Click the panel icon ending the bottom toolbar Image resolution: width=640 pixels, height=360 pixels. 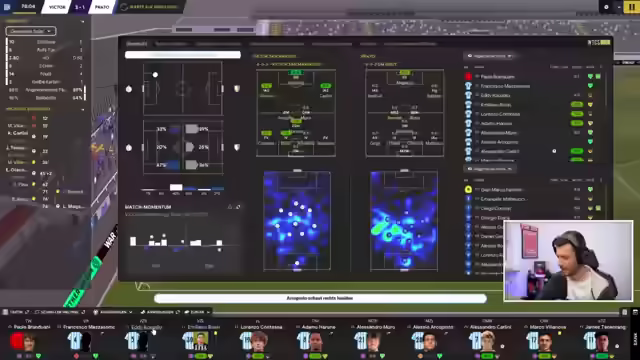click(624, 312)
